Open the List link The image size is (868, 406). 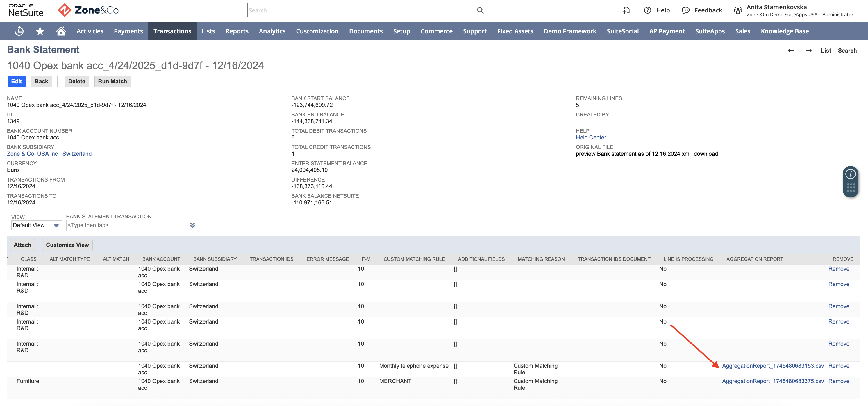click(x=826, y=51)
